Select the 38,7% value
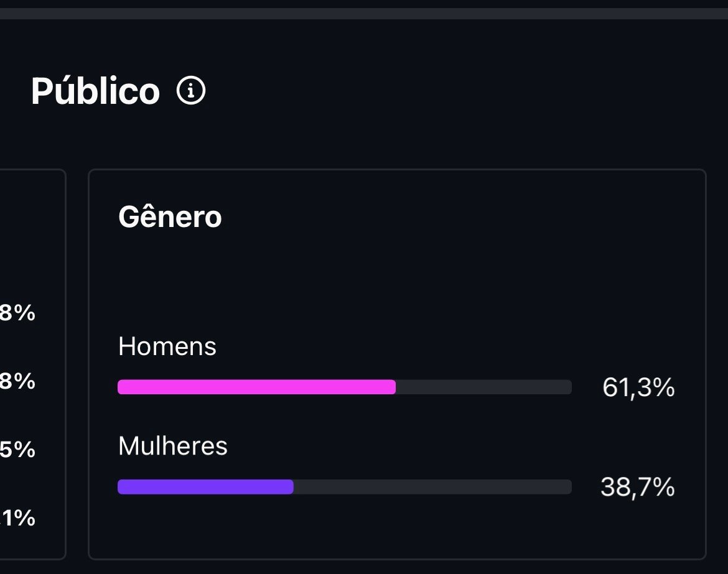This screenshot has width=728, height=574. pyautogui.click(x=637, y=488)
